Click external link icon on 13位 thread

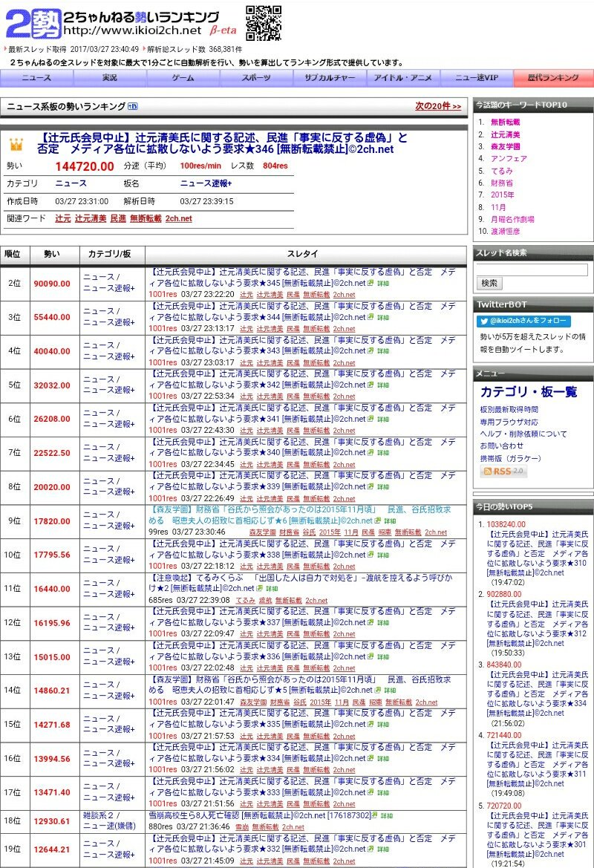[371, 656]
